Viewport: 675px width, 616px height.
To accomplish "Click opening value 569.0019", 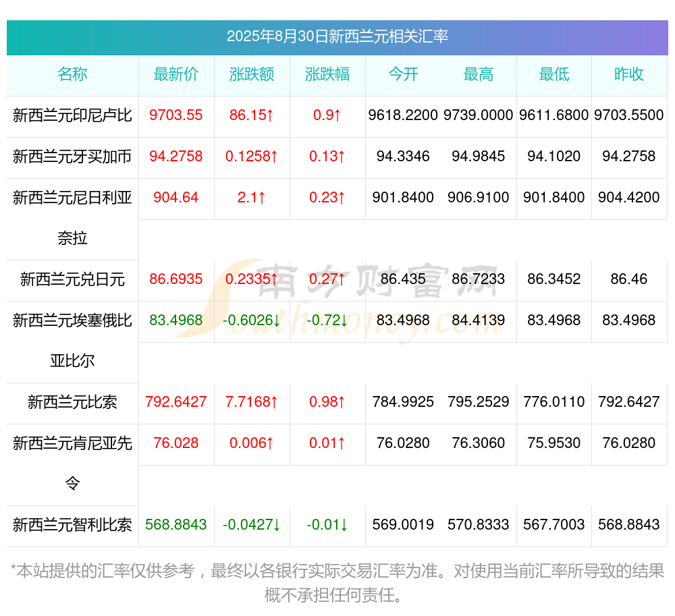I will click(403, 525).
